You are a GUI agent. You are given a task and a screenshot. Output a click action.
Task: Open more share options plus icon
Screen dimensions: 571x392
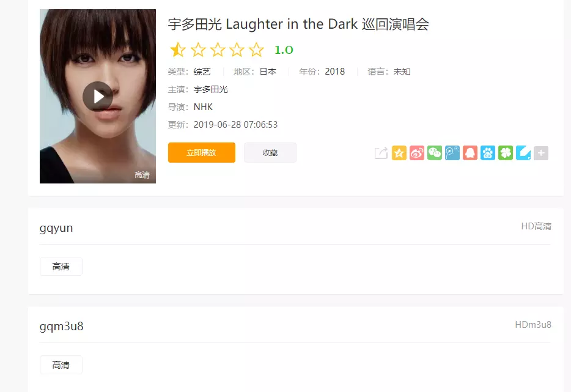point(541,153)
